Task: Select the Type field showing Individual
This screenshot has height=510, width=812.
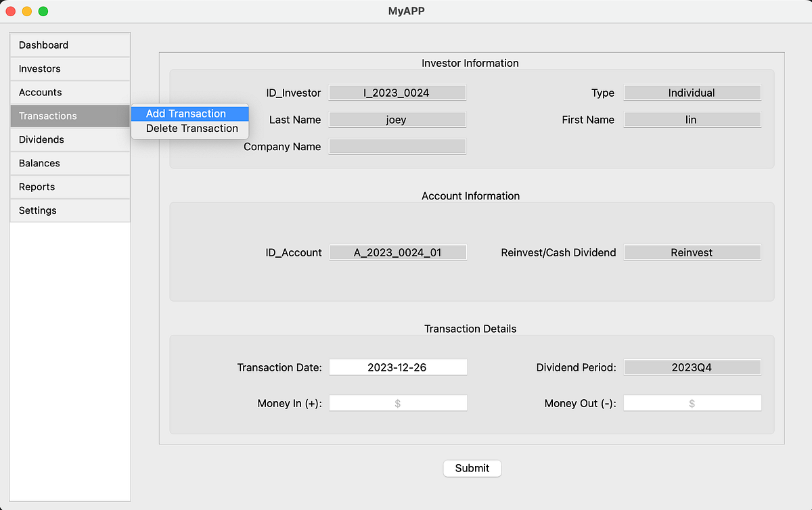Action: pyautogui.click(x=692, y=93)
